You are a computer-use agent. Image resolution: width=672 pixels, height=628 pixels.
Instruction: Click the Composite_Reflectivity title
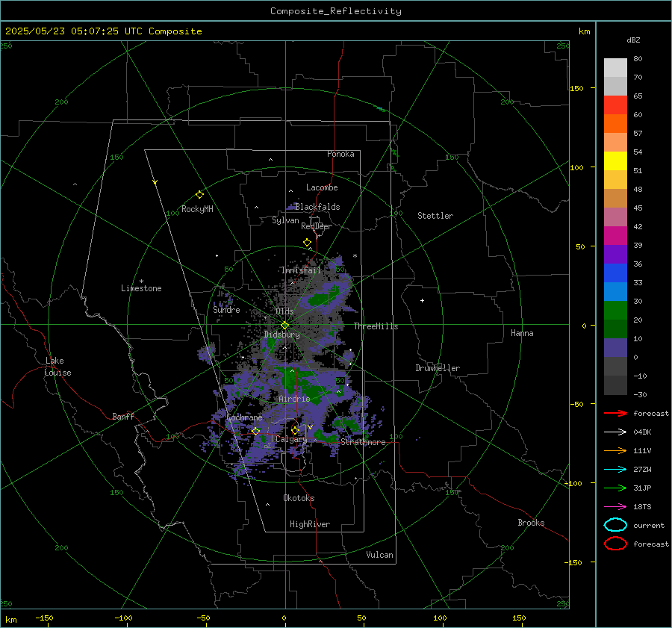pyautogui.click(x=336, y=11)
